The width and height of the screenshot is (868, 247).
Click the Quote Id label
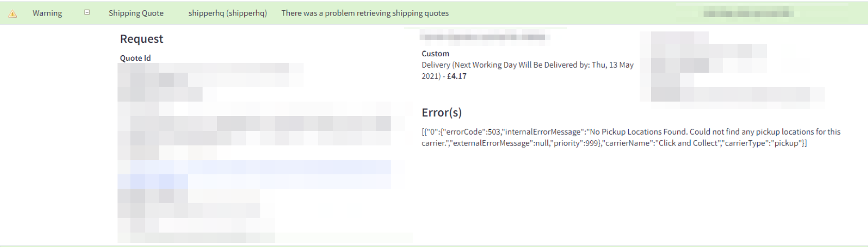coord(135,58)
